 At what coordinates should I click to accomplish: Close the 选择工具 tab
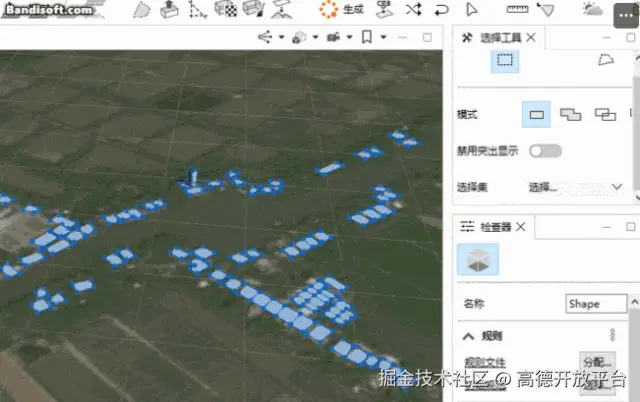531,38
